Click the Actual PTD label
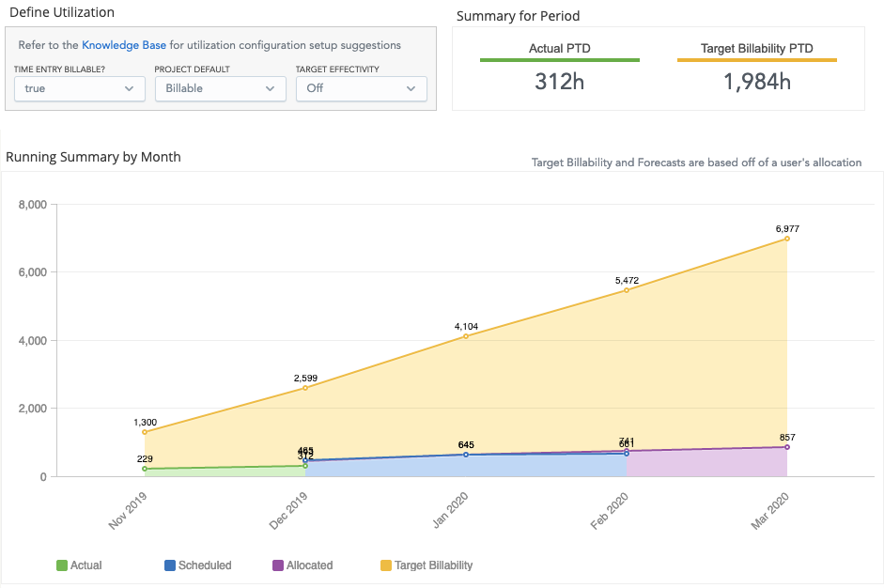The image size is (884, 588). point(559,49)
